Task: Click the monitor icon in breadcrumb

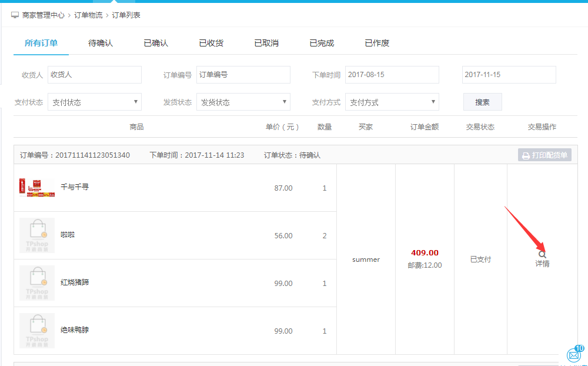Action: pos(15,15)
